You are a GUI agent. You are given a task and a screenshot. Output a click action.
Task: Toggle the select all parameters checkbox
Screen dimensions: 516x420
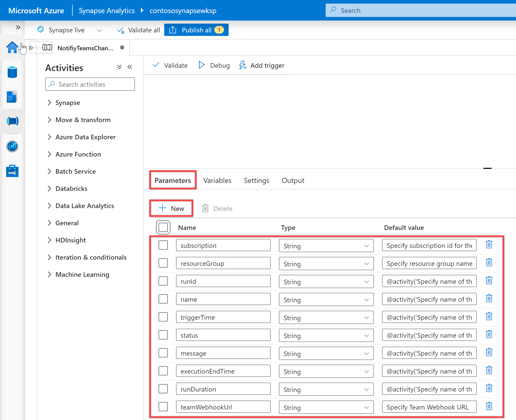pos(164,227)
